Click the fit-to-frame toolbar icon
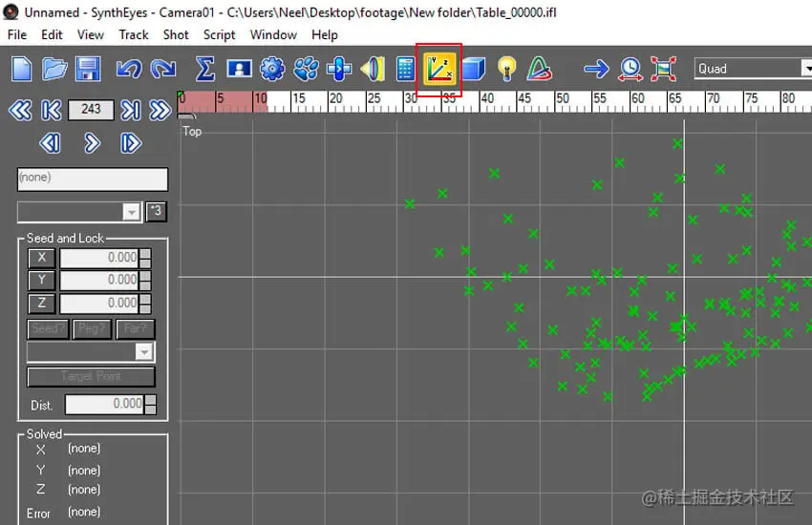 [663, 69]
